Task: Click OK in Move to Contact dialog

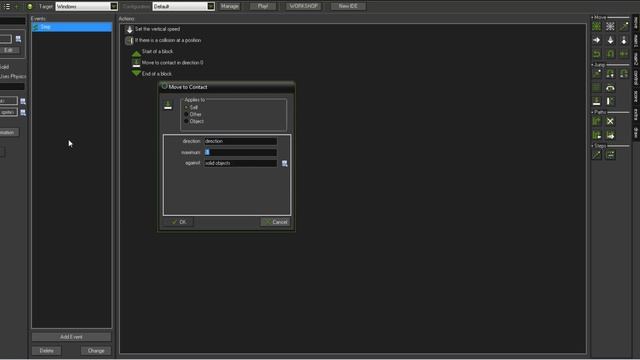Action: [x=179, y=222]
